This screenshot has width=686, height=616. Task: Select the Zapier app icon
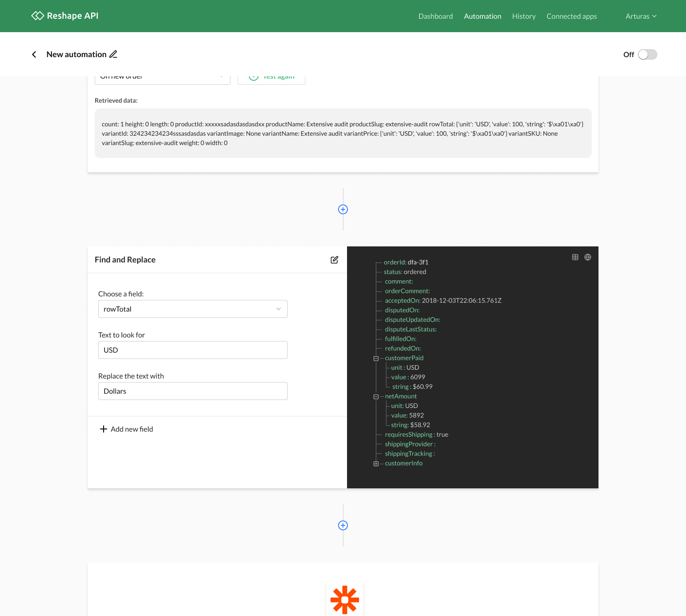(344, 600)
